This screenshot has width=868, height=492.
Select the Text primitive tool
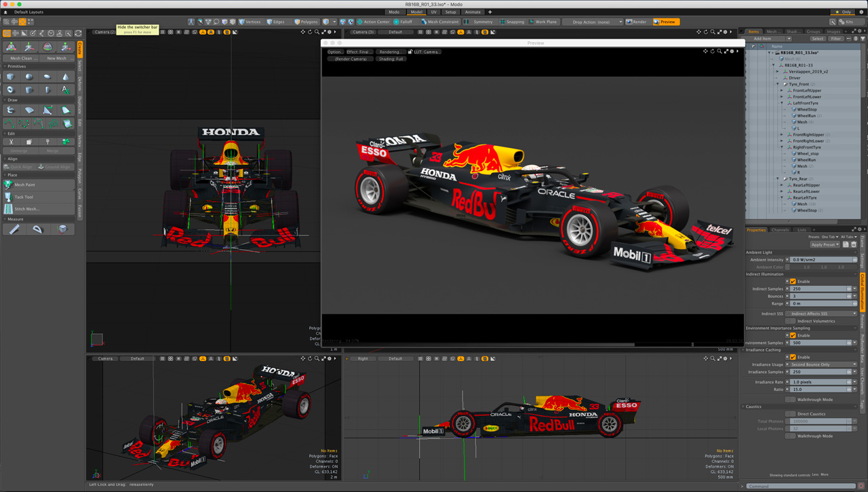66,90
